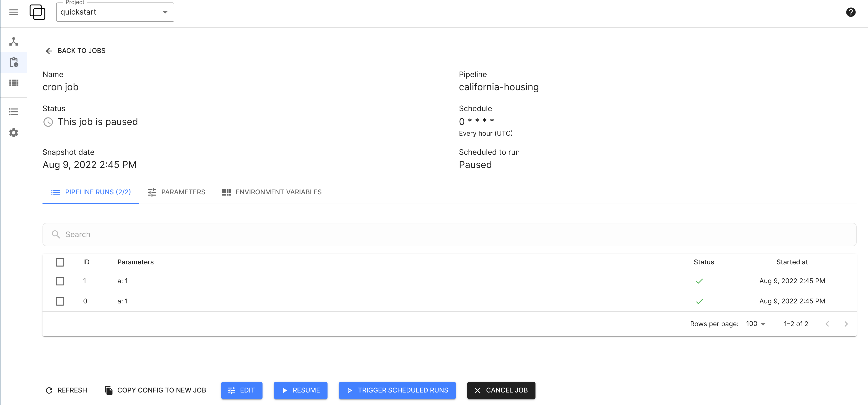Open the list view sidebar icon
Image resolution: width=868 pixels, height=405 pixels.
(13, 112)
